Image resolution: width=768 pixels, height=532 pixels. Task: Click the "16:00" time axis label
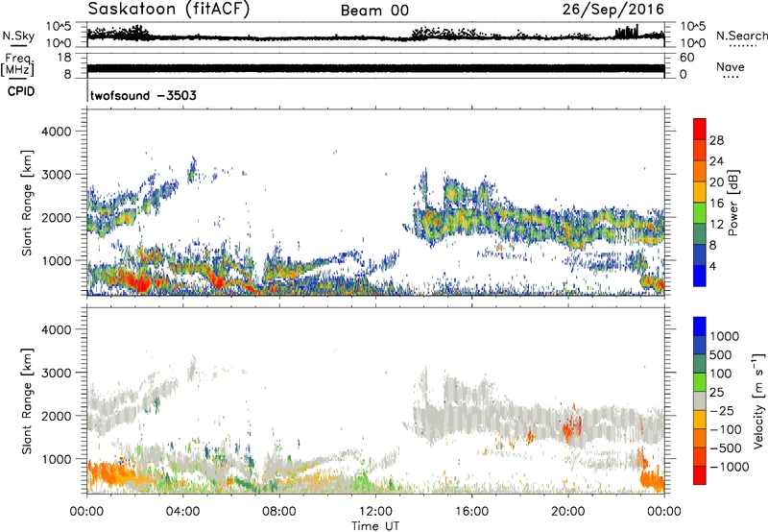(x=471, y=512)
